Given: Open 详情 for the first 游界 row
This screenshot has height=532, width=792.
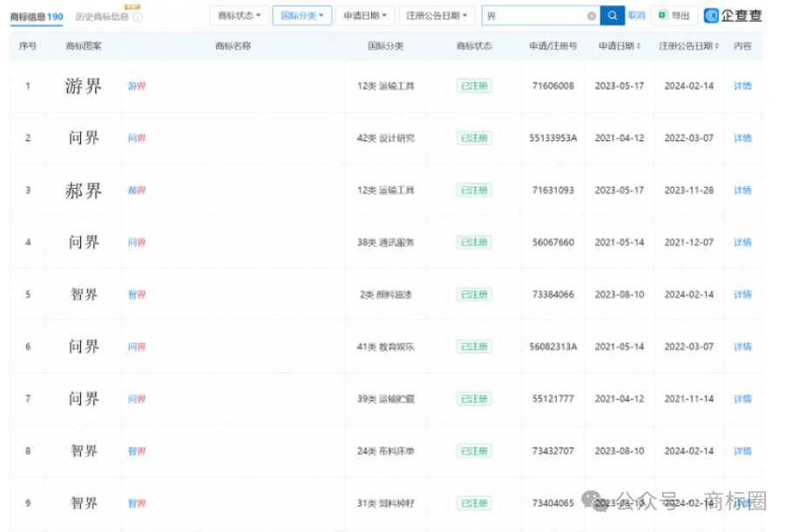Looking at the screenshot, I should 742,86.
